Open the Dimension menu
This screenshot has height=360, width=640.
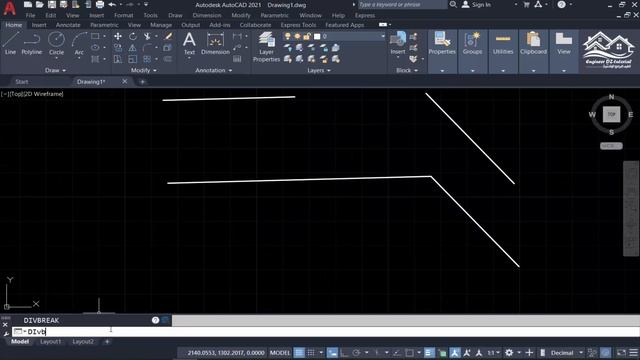[207, 15]
